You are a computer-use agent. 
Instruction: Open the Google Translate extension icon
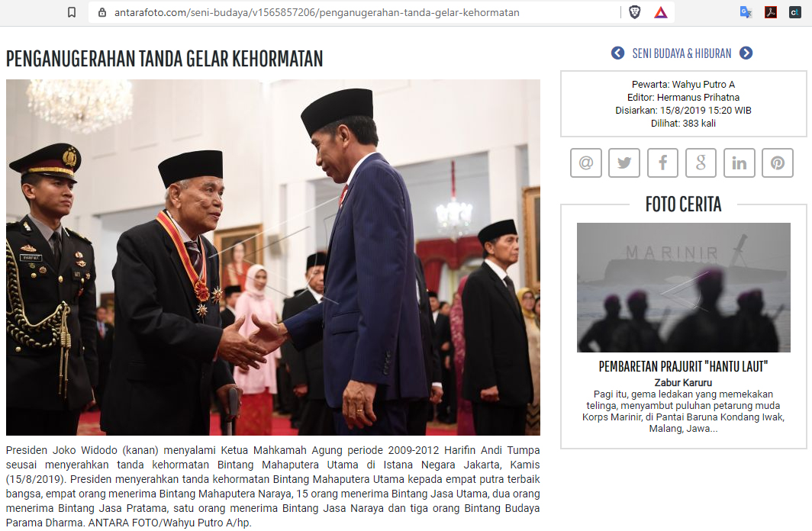coord(746,12)
